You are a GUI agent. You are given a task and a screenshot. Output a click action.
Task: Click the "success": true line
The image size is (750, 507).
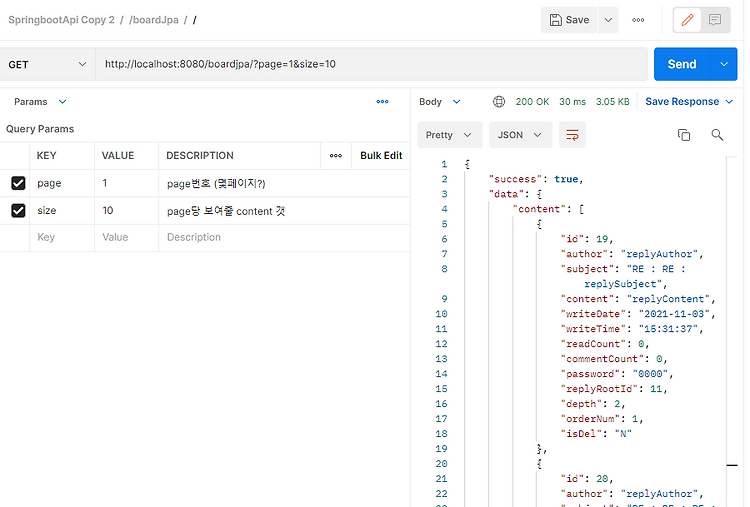[x=536, y=179]
